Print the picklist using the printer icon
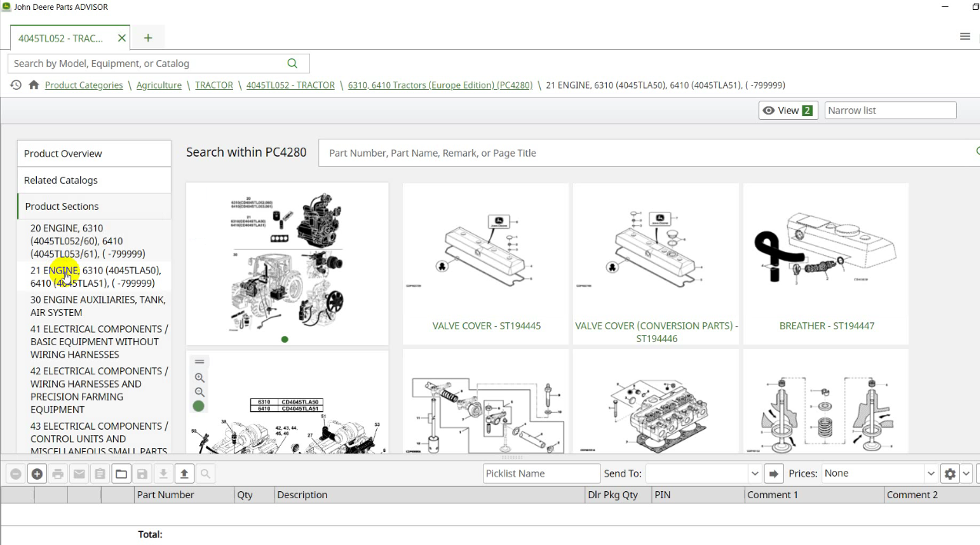This screenshot has height=545, width=980. [58, 474]
